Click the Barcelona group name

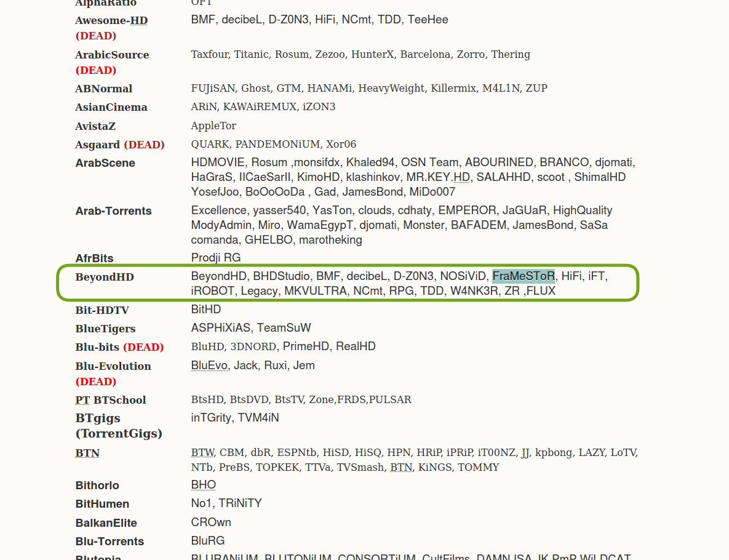click(426, 54)
